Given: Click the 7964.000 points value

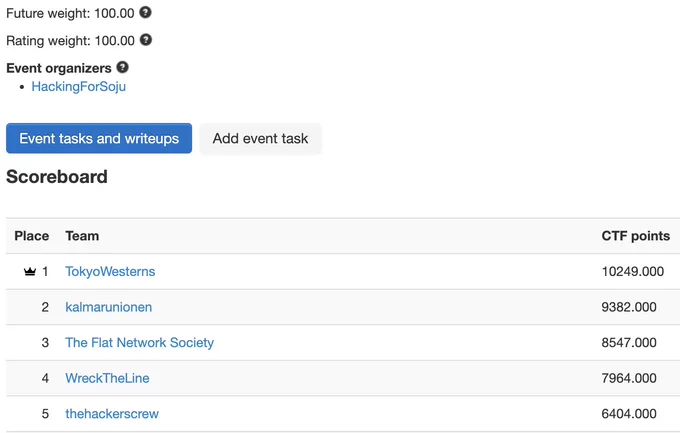Looking at the screenshot, I should pos(628,378).
